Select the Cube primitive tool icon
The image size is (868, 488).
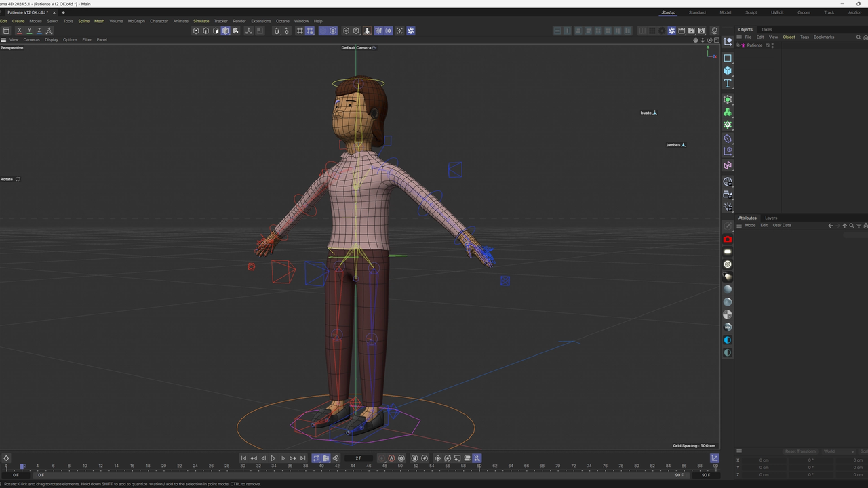coord(728,70)
